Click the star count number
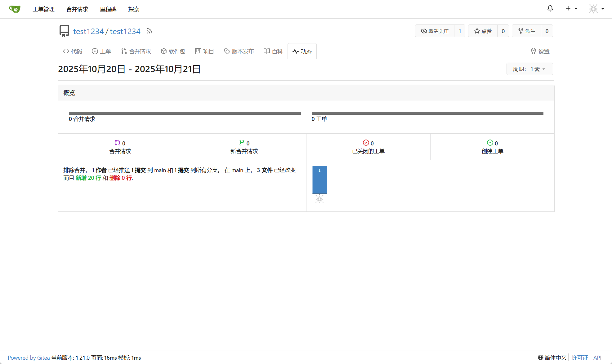The image size is (612, 364). [503, 31]
